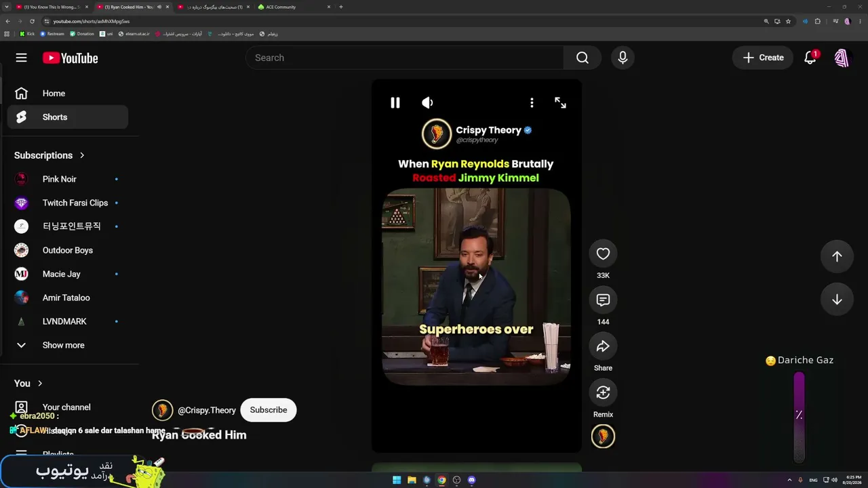Share the Short
868x488 pixels.
click(603, 346)
